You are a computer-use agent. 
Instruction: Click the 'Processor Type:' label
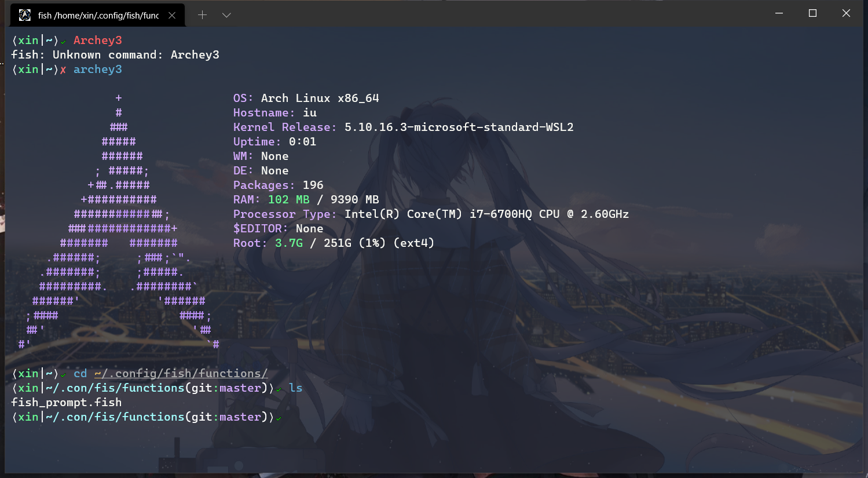(x=285, y=214)
